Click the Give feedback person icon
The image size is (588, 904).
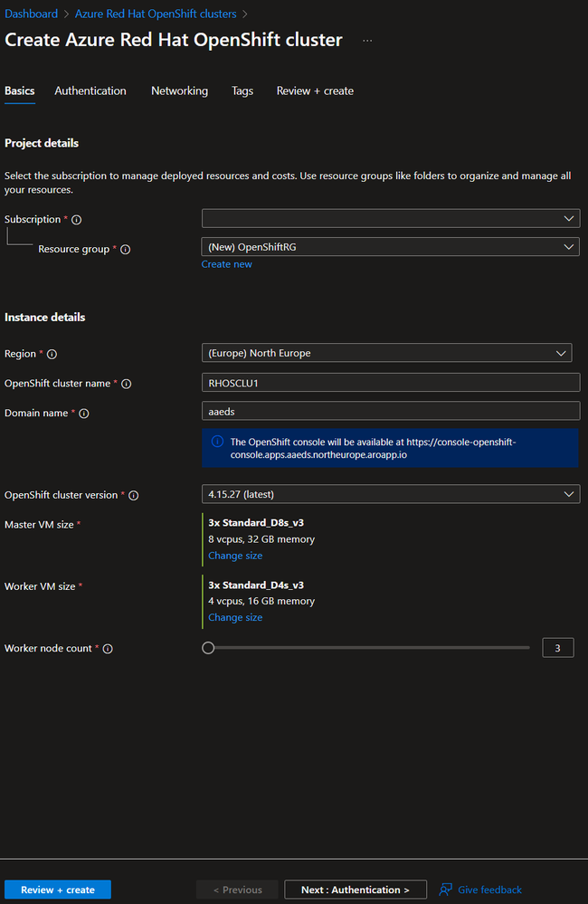445,890
